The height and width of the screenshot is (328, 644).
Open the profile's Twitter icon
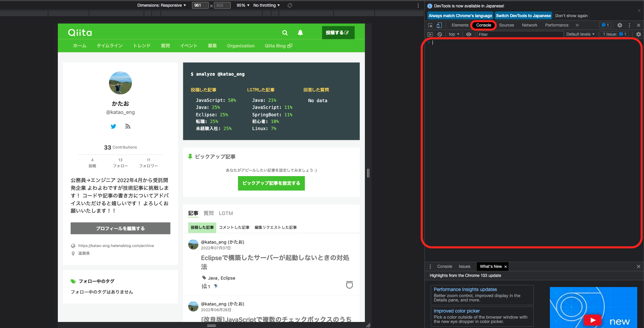tap(113, 126)
